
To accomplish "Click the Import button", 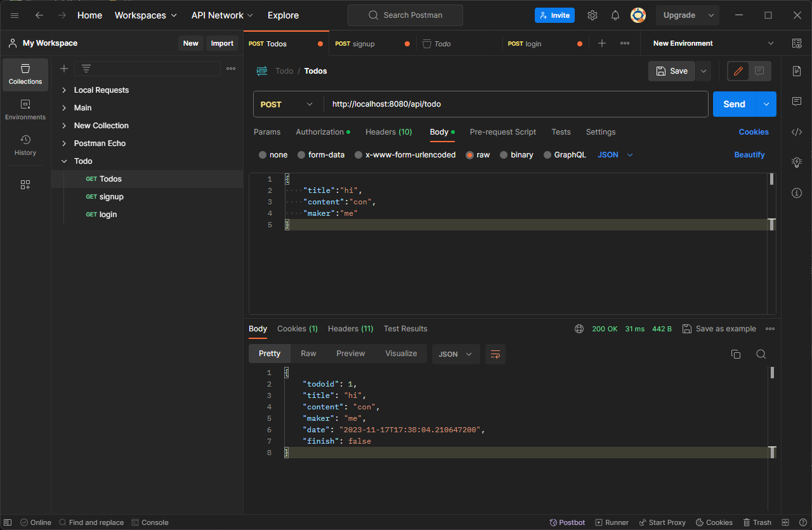I will click(222, 43).
